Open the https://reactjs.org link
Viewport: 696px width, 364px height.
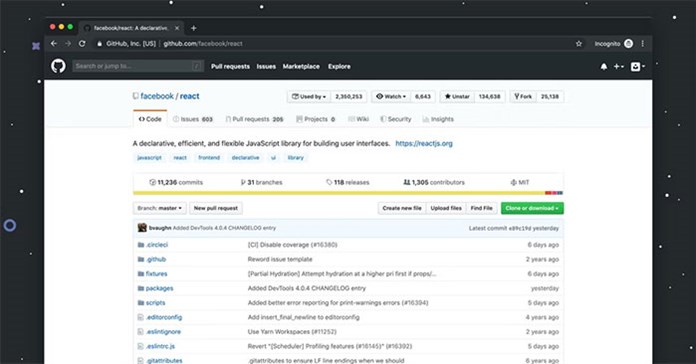pyautogui.click(x=424, y=143)
